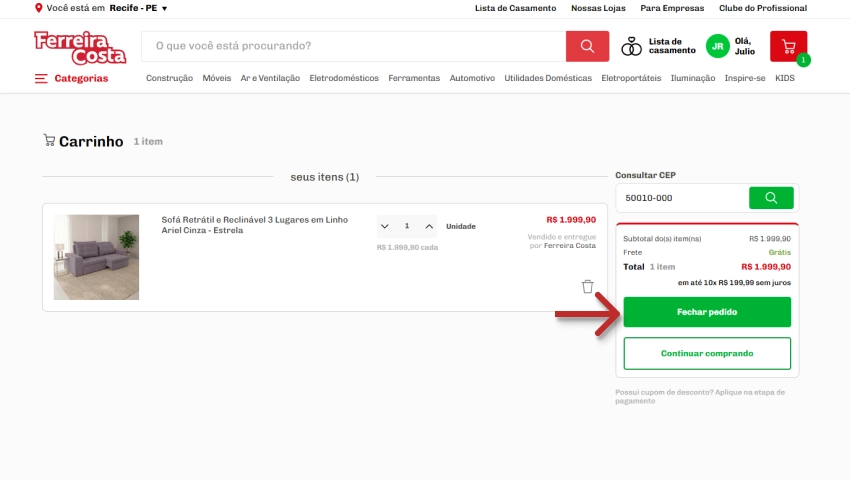Click the R$ 1.999,90 item price

pos(571,220)
